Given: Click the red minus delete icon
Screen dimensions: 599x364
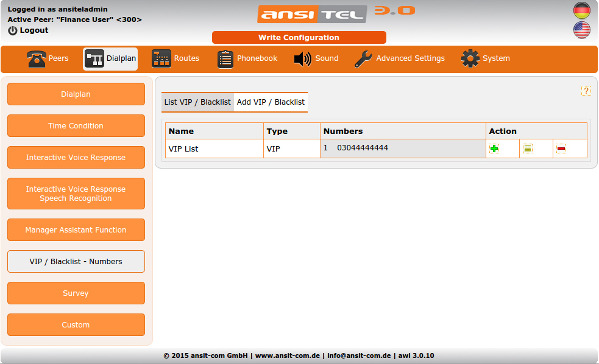Looking at the screenshot, I should 561,149.
